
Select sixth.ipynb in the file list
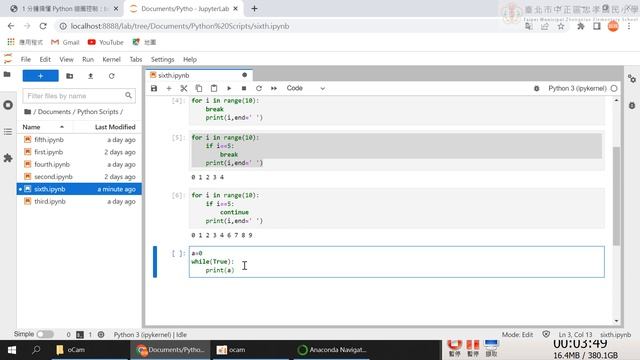79,189
